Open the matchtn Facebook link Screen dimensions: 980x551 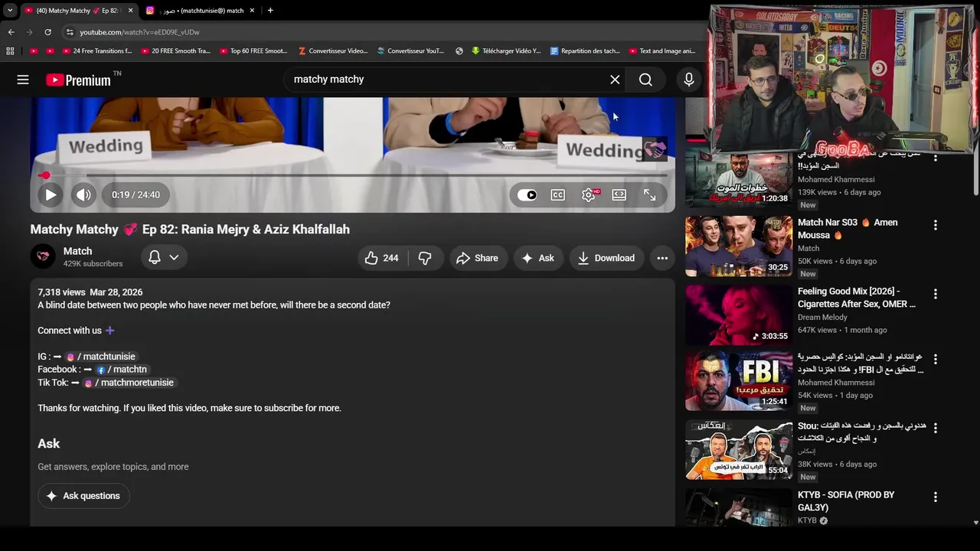tap(121, 370)
